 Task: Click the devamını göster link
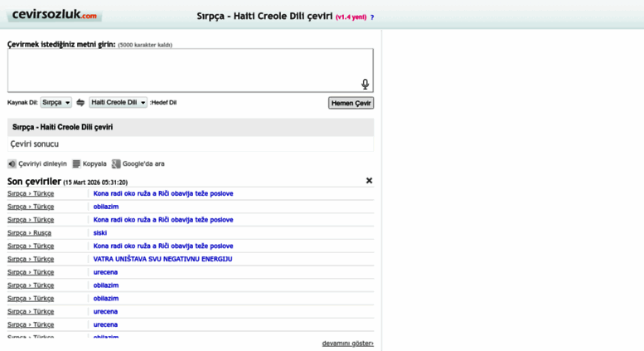[347, 343]
